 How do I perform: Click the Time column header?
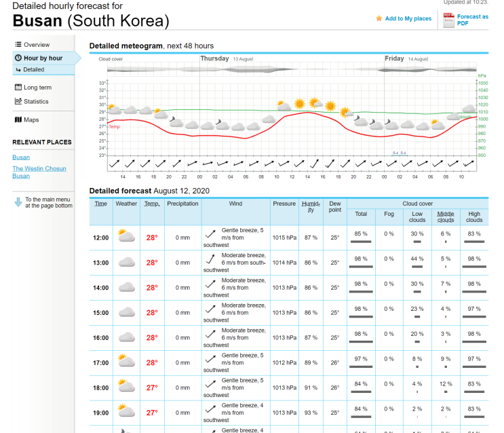(x=100, y=204)
